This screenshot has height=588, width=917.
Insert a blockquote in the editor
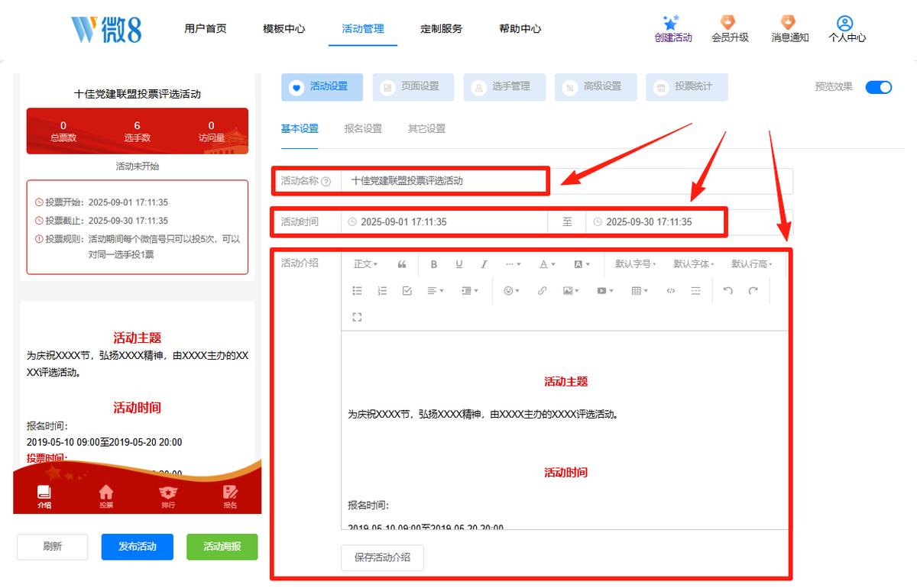402,264
